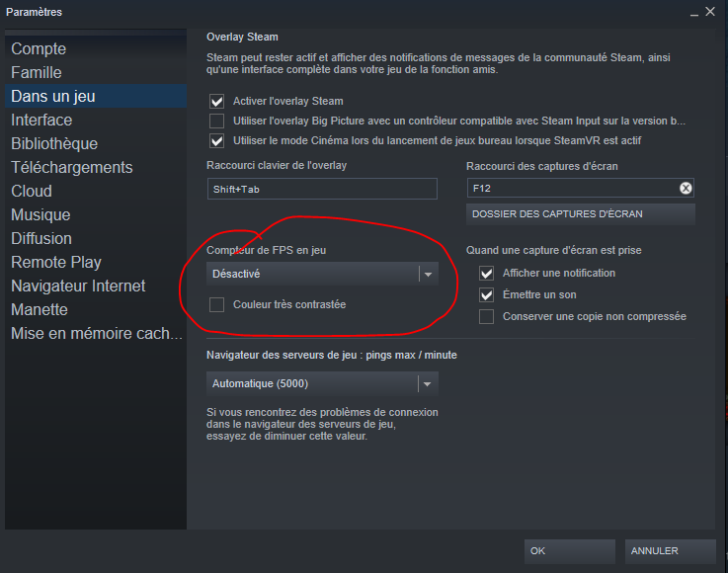
Task: Enable Big Picture overlay checkbox
Action: coord(217,121)
